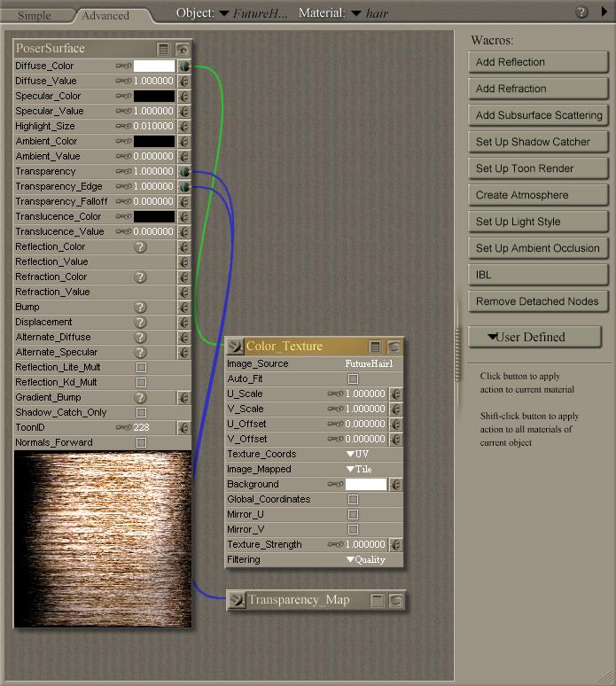Toggle Transparency_Map node preview icon

(396, 600)
